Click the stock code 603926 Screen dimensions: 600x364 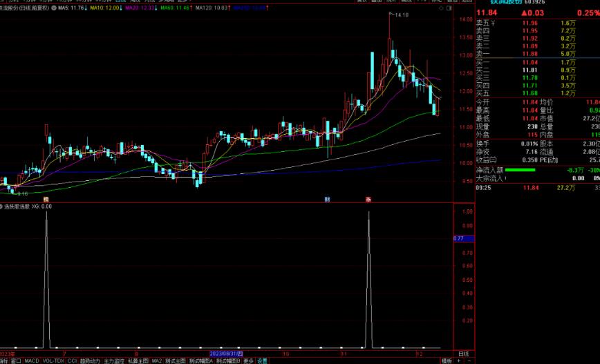pyautogui.click(x=534, y=2)
